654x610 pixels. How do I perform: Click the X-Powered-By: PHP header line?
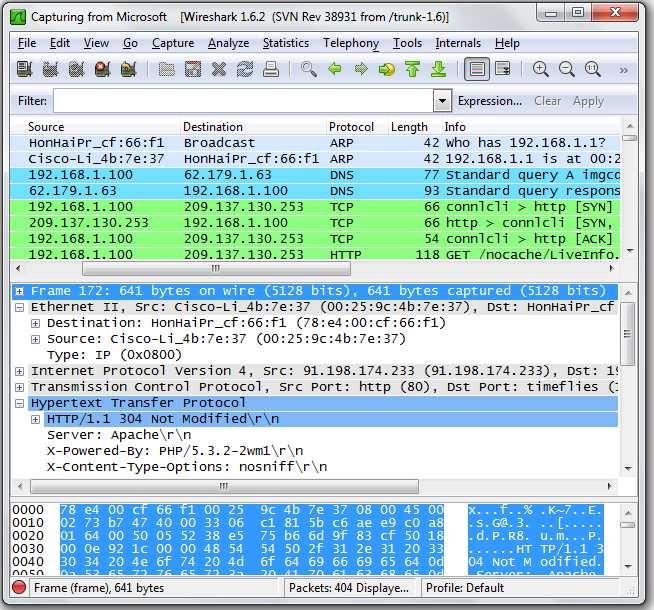click(175, 451)
